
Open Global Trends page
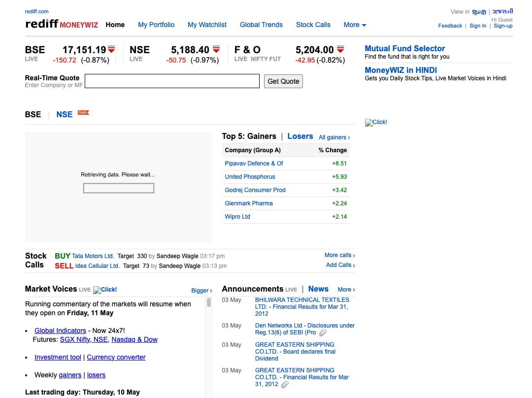(261, 25)
